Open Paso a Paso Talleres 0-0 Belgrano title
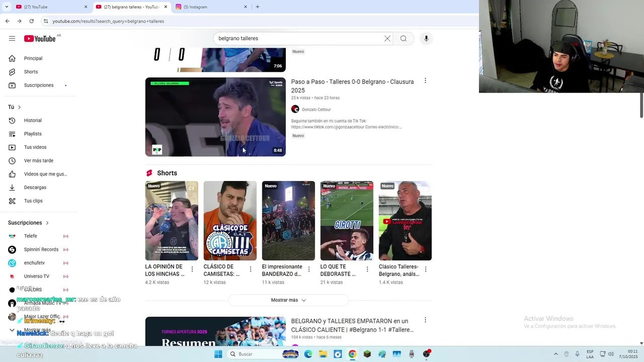This screenshot has height=362, width=644. point(352,86)
